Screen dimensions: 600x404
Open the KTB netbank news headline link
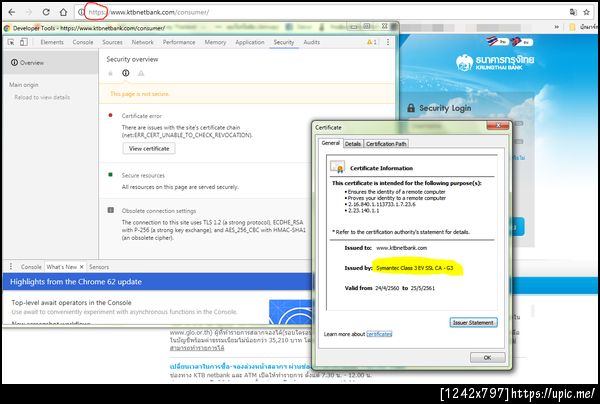pyautogui.click(x=241, y=366)
